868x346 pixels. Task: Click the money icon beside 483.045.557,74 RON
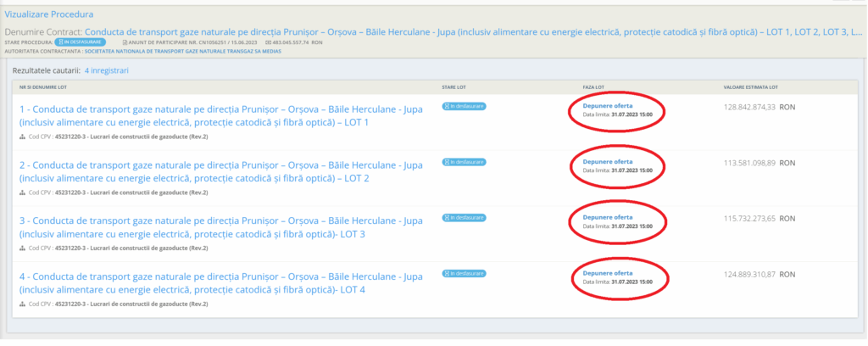tap(269, 41)
